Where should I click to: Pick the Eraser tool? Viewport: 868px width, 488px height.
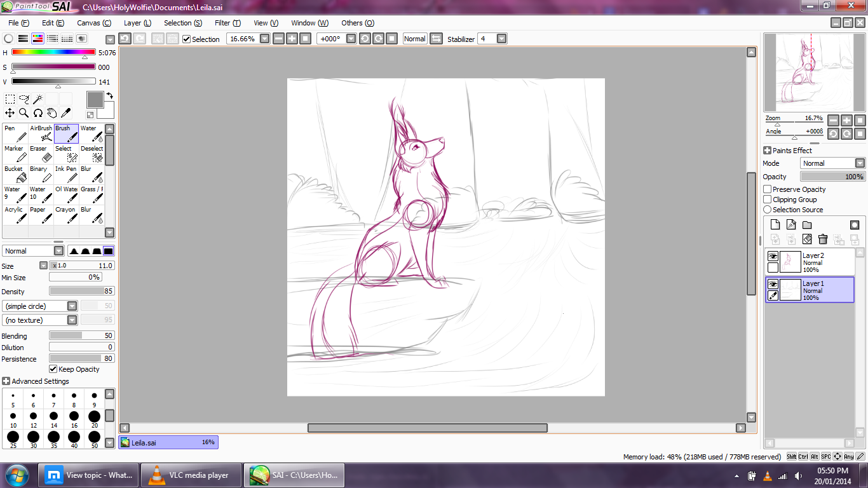[41, 154]
